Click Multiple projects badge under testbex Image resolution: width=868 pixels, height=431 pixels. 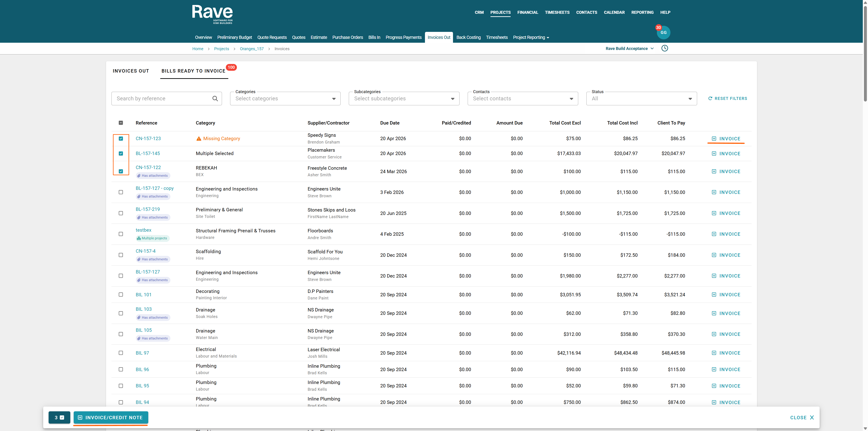[x=152, y=238]
